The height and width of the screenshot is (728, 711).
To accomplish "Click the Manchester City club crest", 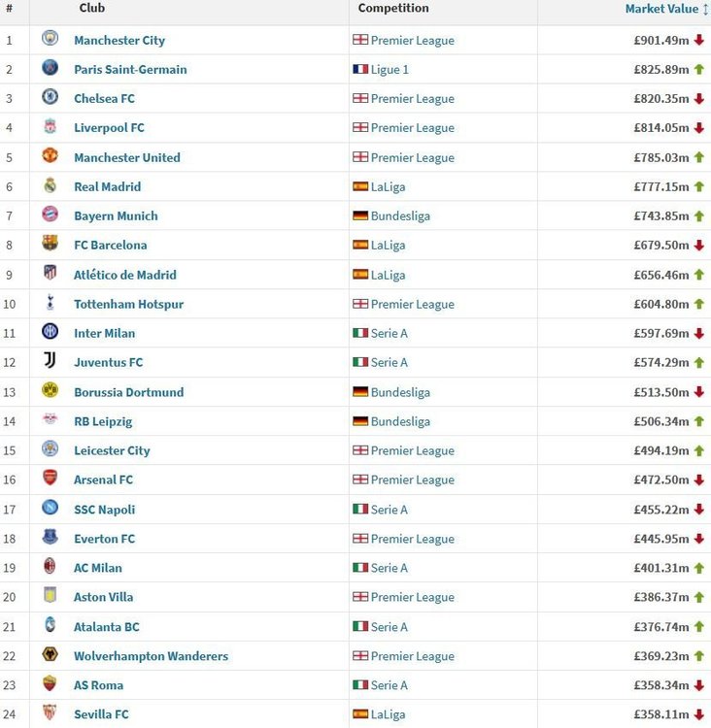I will [51, 38].
